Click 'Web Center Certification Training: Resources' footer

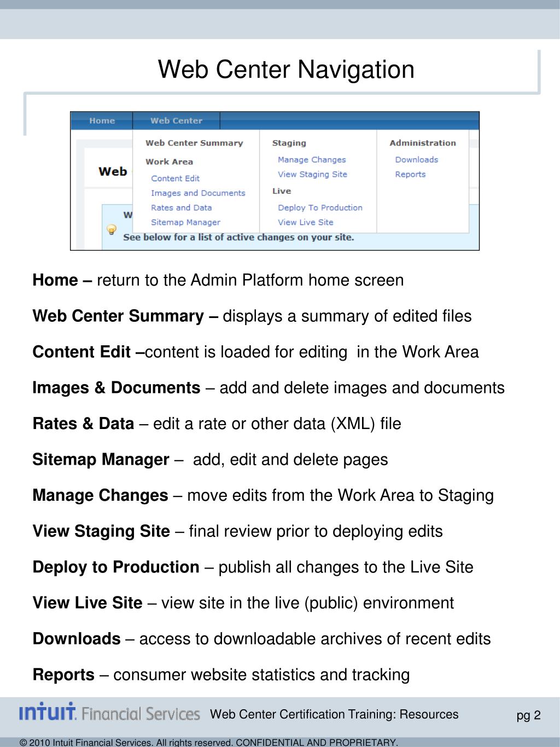(334, 714)
